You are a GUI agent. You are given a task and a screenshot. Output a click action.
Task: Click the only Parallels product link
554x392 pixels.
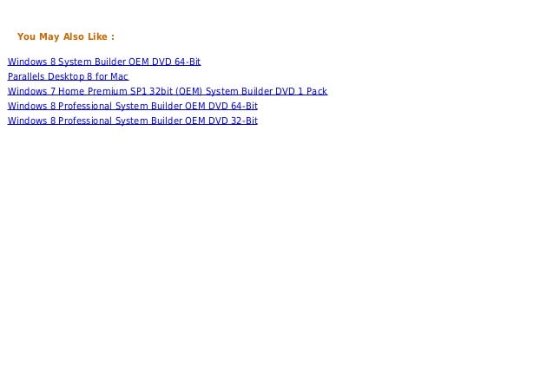click(68, 76)
